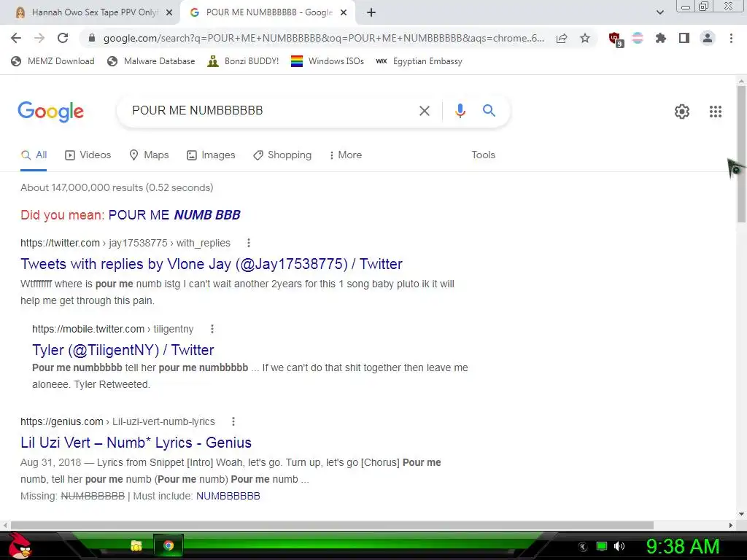Open volume speaker tray icon
Image resolution: width=747 pixels, height=560 pixels.
[x=619, y=546]
